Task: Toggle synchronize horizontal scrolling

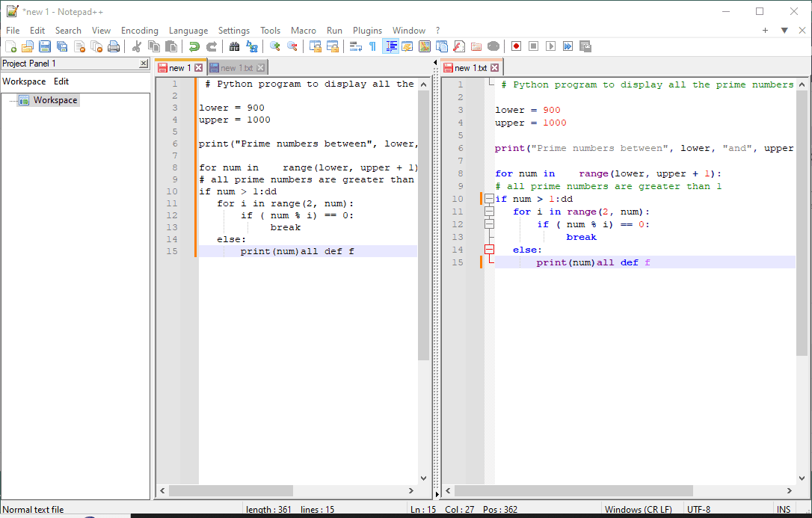Action: tap(333, 46)
